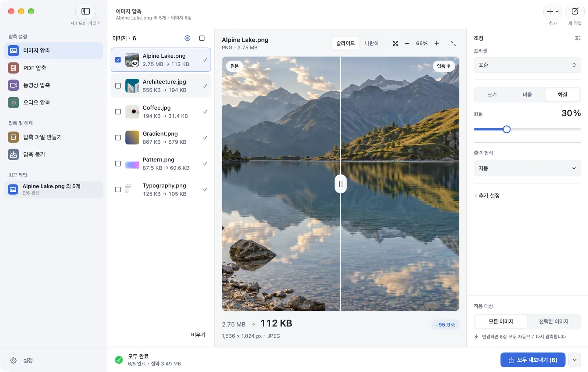Open the 프리셋 표준 dropdown
The image size is (588, 372).
click(527, 65)
